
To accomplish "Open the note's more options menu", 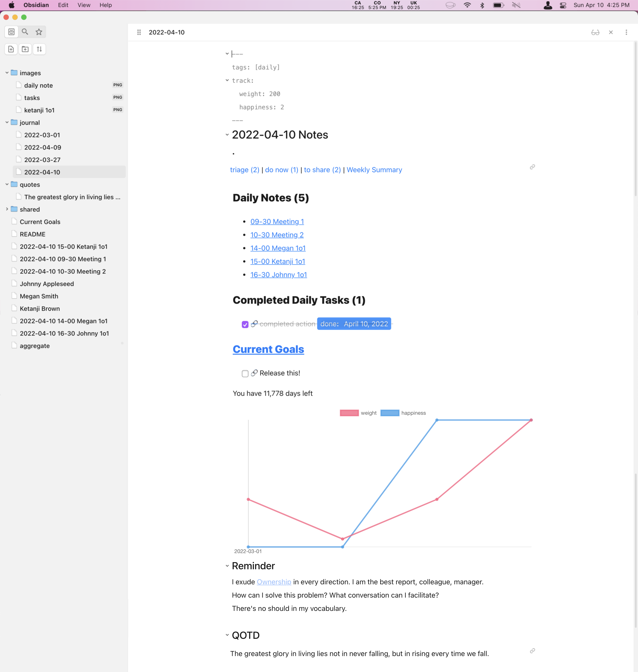I will pos(626,32).
